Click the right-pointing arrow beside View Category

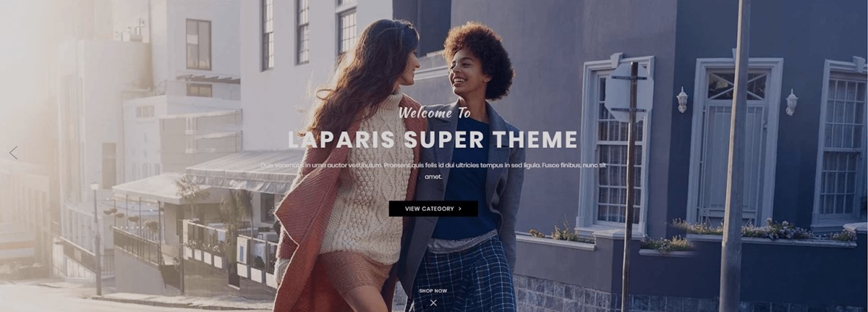pyautogui.click(x=459, y=208)
